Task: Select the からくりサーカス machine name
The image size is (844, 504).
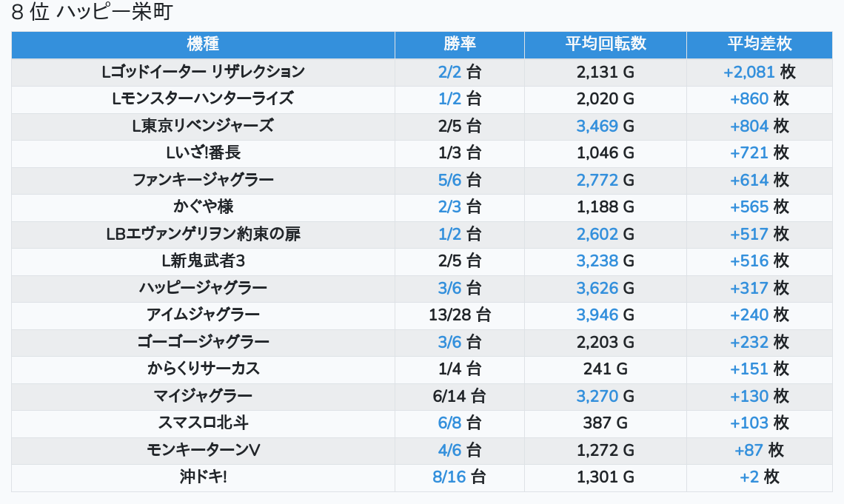Action: pos(203,369)
